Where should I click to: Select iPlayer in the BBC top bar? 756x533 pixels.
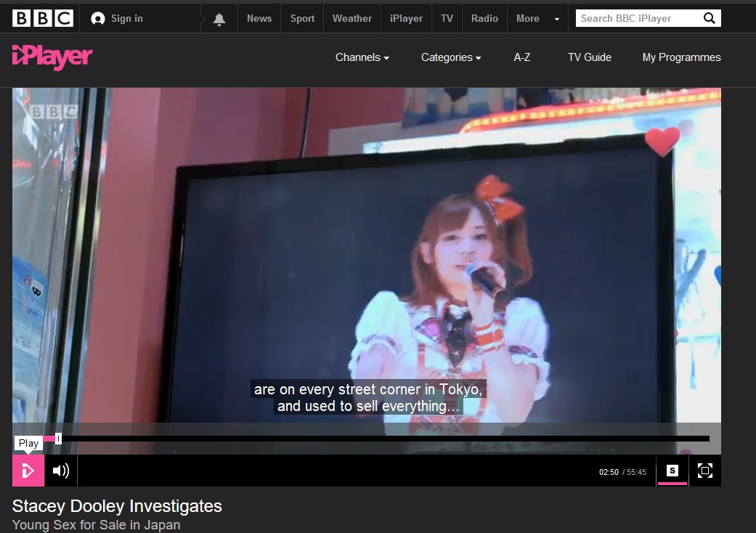click(x=406, y=18)
